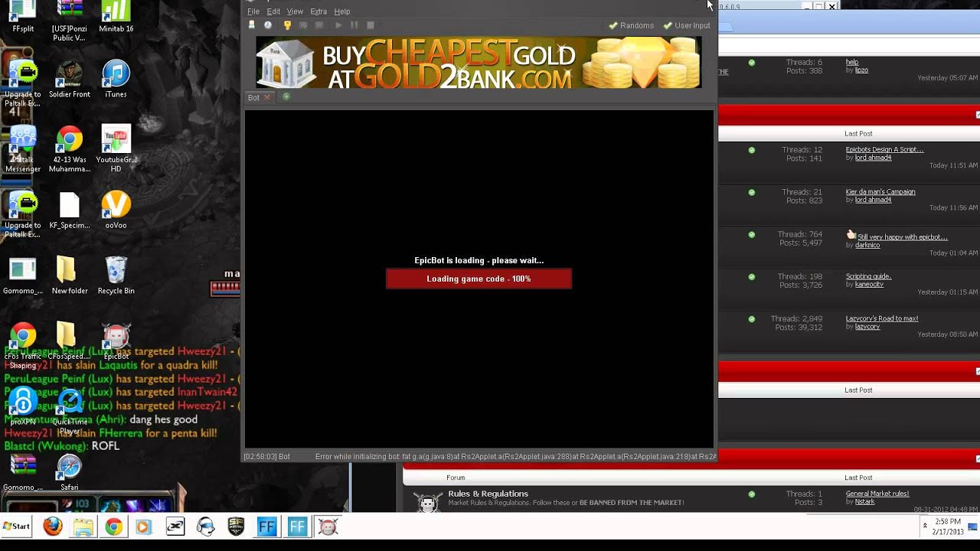This screenshot has width=980, height=551.
Task: Open the EpicBot desktop shortcut
Action: coord(116,341)
